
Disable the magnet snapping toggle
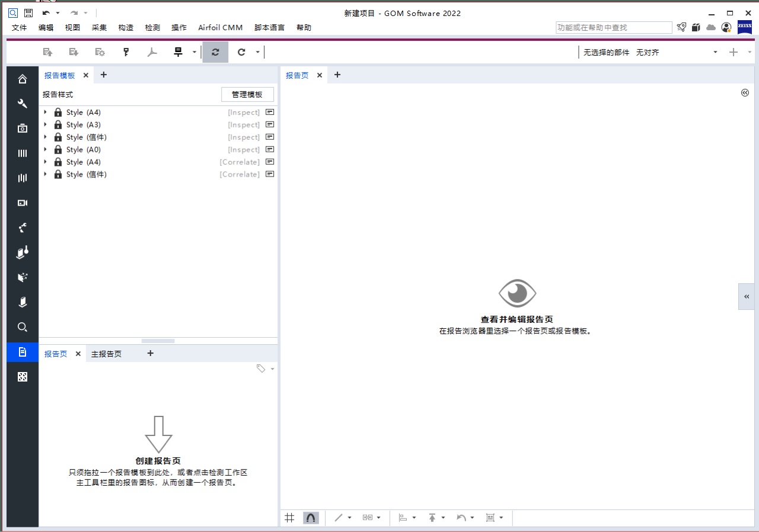(x=311, y=517)
